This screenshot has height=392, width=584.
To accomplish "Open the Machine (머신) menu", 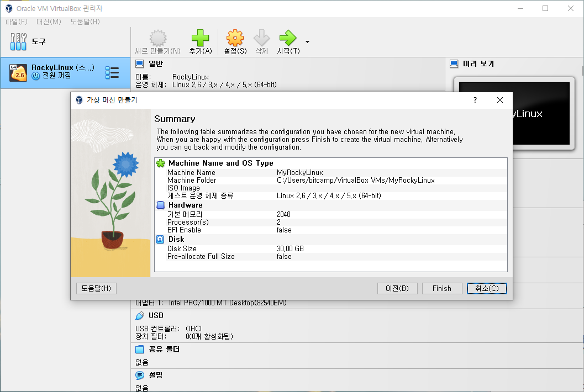I will coord(49,22).
